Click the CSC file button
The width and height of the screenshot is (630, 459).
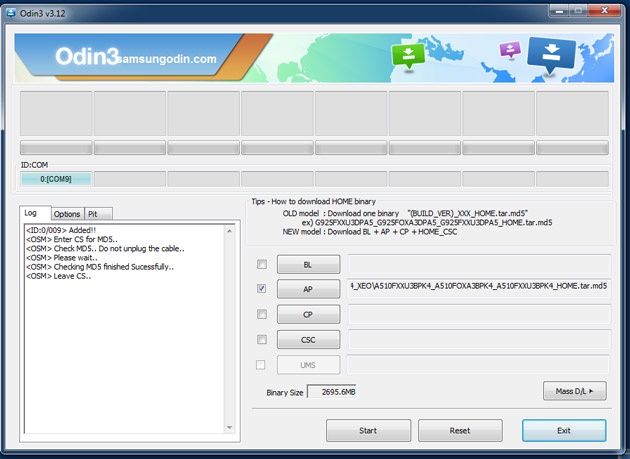click(308, 340)
